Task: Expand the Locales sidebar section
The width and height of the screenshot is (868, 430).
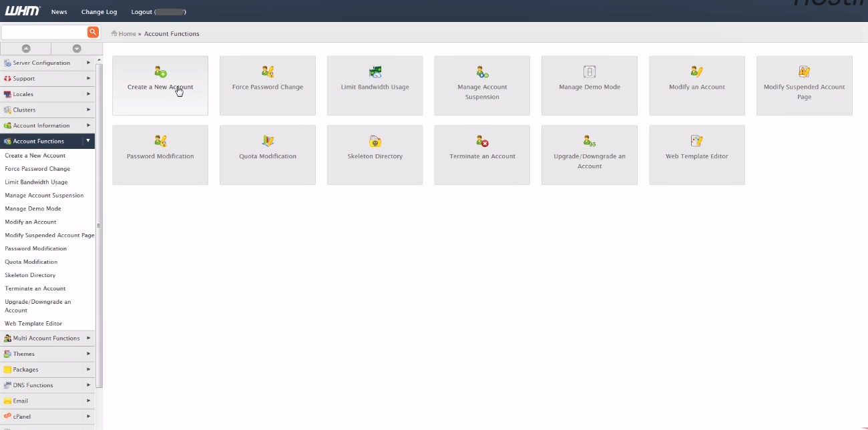Action: tap(47, 94)
